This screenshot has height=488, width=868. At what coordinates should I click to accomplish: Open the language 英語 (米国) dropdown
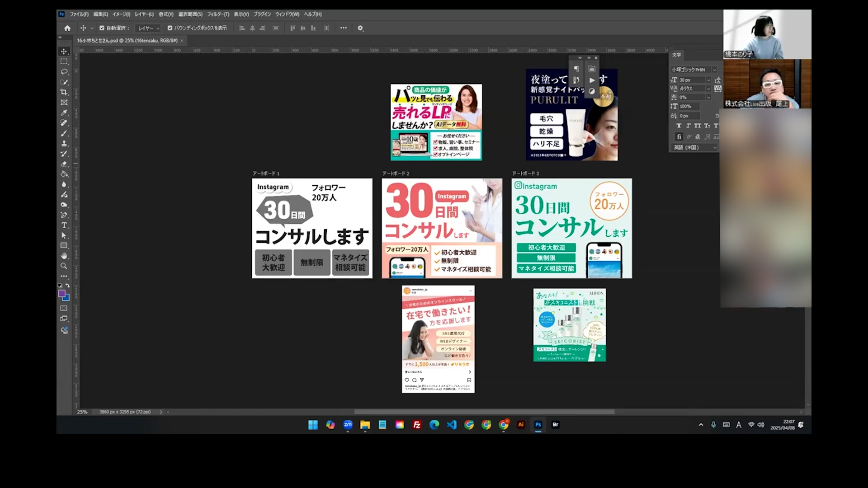click(x=695, y=148)
